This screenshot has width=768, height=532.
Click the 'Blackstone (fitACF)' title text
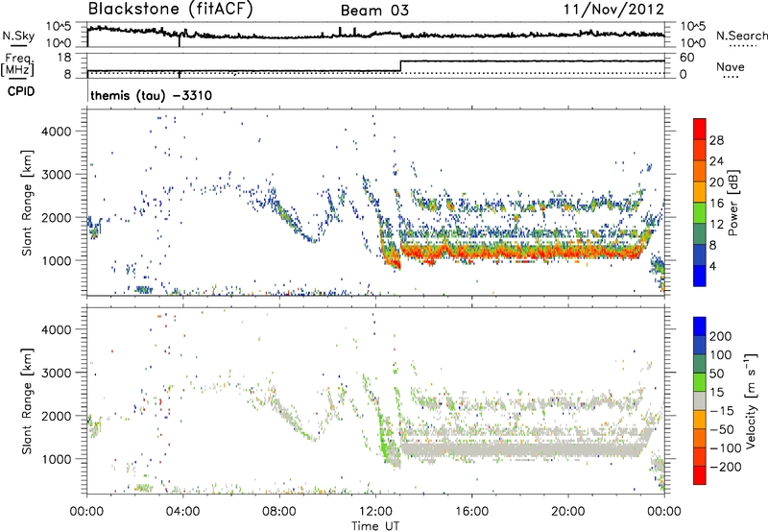pos(170,10)
